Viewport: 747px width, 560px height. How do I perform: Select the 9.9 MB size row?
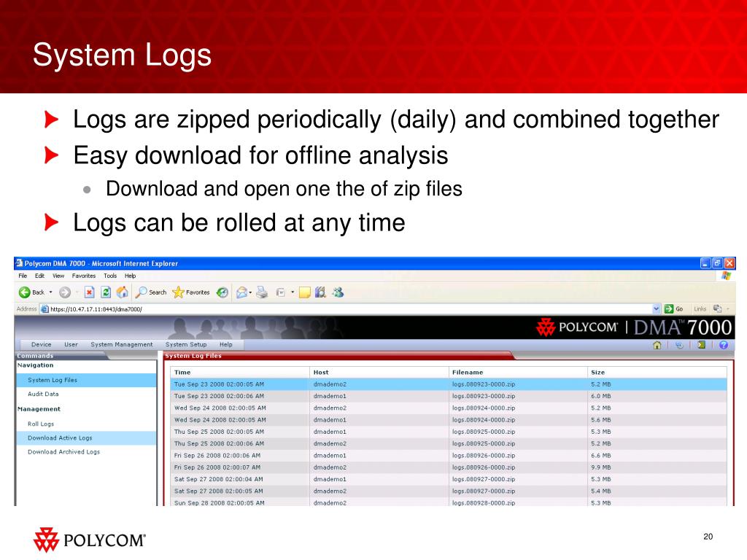[449, 467]
